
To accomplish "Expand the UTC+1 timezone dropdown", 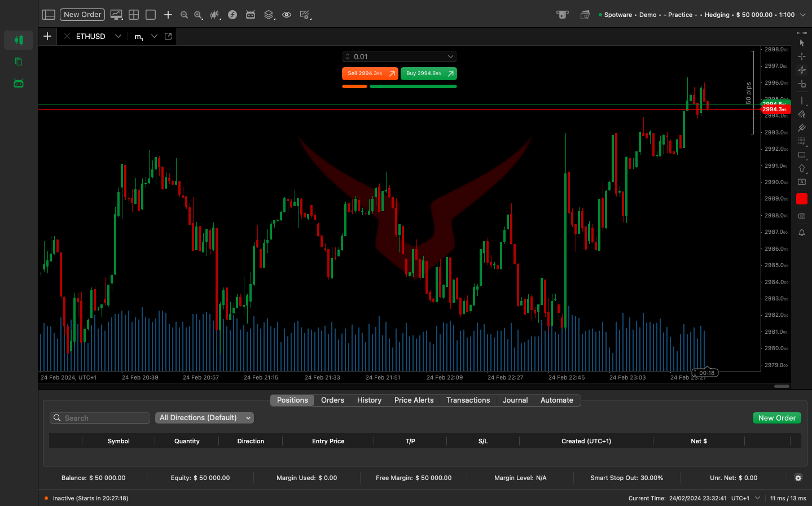I will pyautogui.click(x=757, y=498).
